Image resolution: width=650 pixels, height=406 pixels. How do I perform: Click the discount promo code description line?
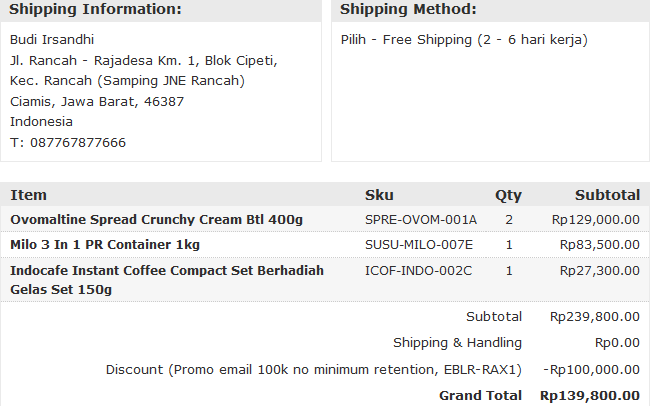click(314, 370)
